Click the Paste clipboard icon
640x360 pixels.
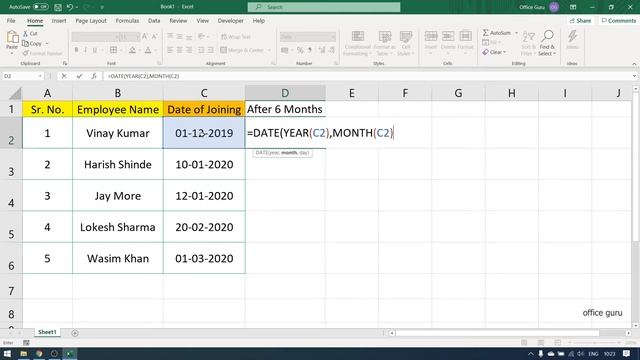pyautogui.click(x=12, y=38)
